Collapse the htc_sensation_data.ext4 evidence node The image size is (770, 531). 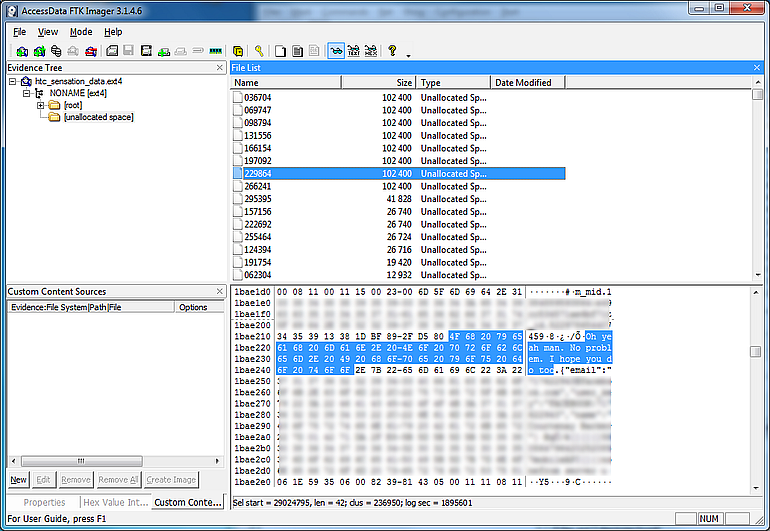(x=13, y=81)
